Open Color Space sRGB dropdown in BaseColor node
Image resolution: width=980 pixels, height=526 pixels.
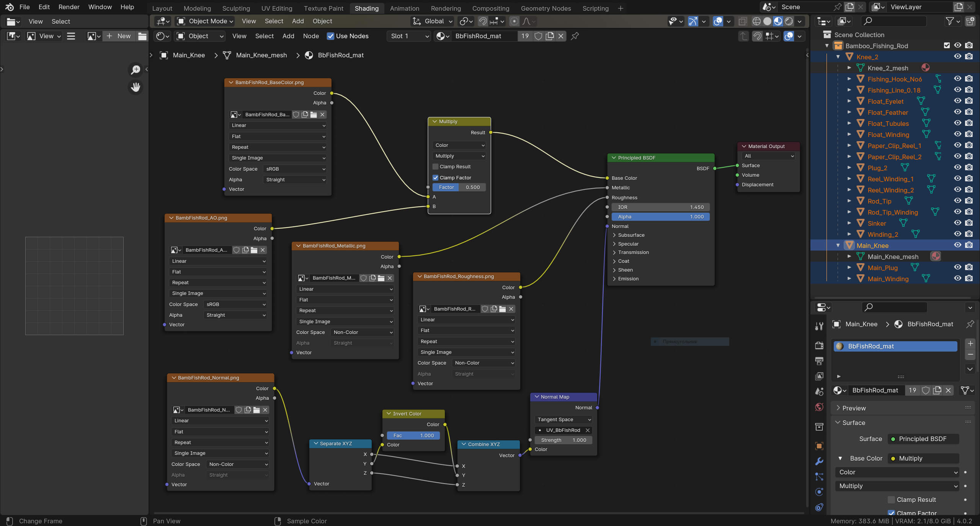(x=295, y=169)
